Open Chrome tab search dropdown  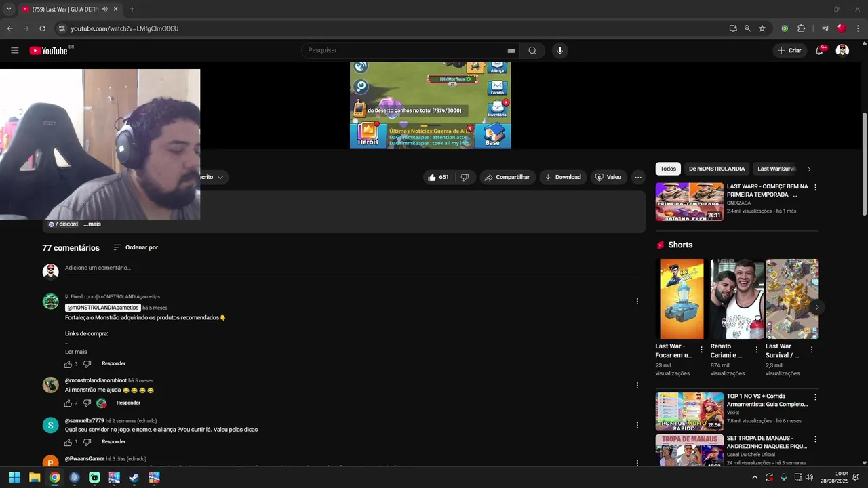tap(8, 9)
